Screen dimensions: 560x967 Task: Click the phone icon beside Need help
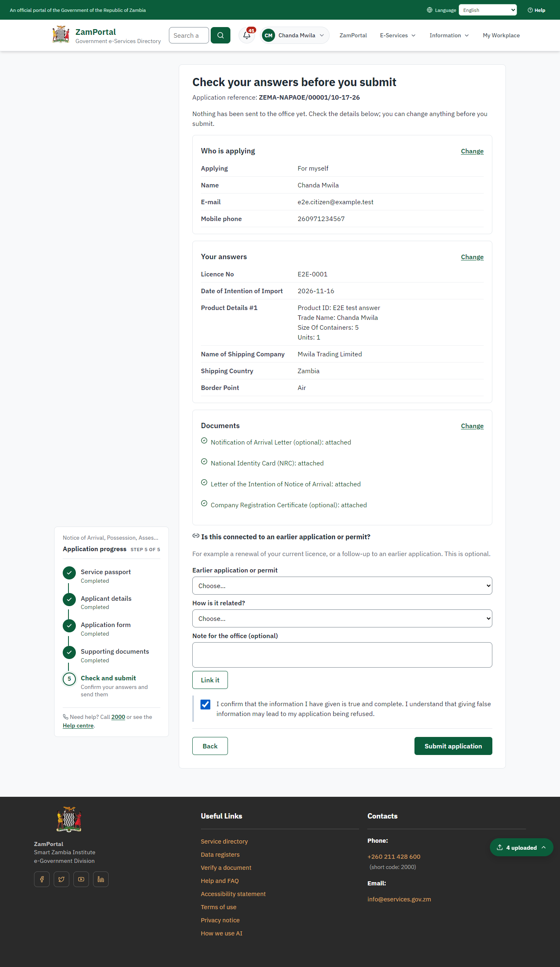[x=66, y=717]
